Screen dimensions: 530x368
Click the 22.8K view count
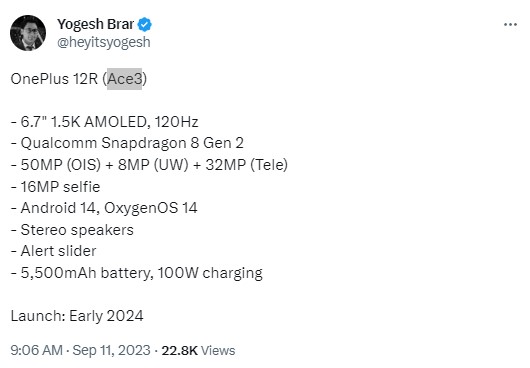pos(179,350)
